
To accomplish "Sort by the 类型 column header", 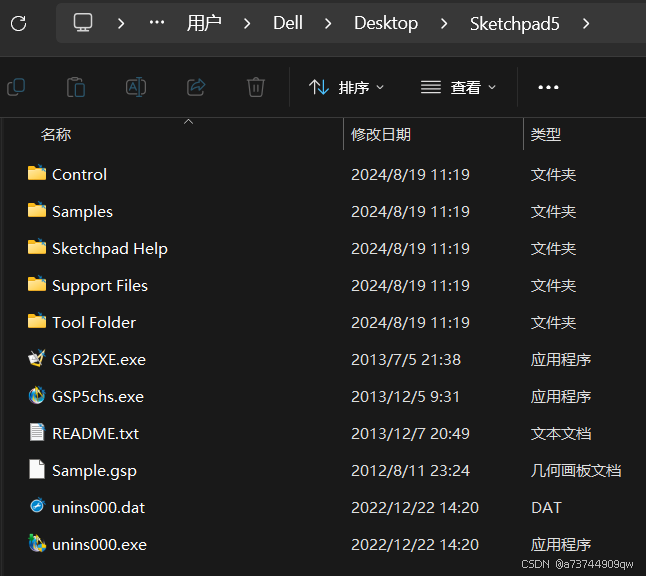I will [545, 135].
